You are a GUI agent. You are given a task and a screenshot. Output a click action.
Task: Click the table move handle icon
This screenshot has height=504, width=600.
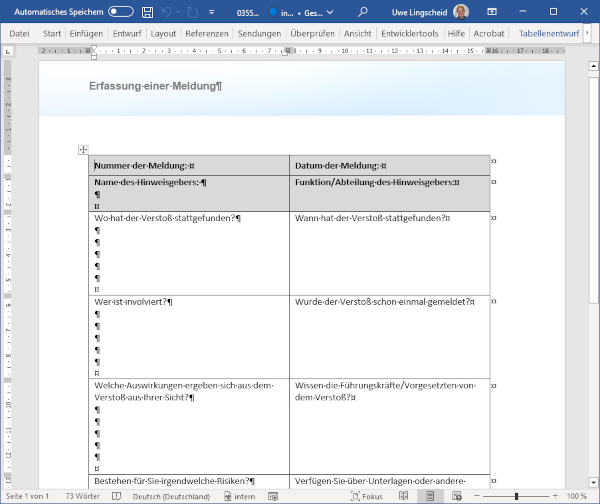pos(83,150)
